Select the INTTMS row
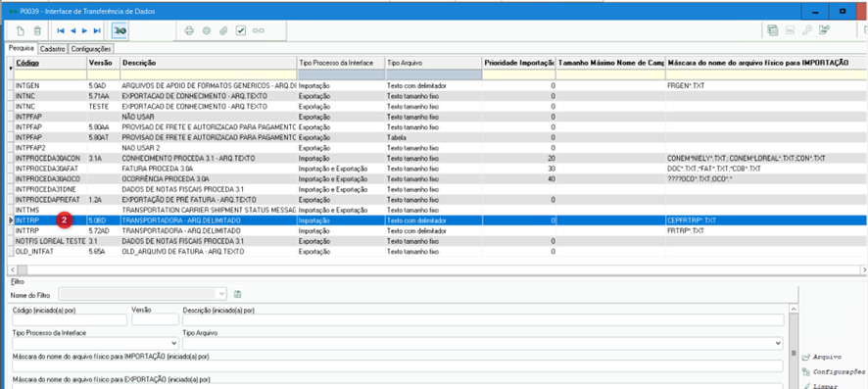Viewport: 868px width, 389px height. coord(437,210)
